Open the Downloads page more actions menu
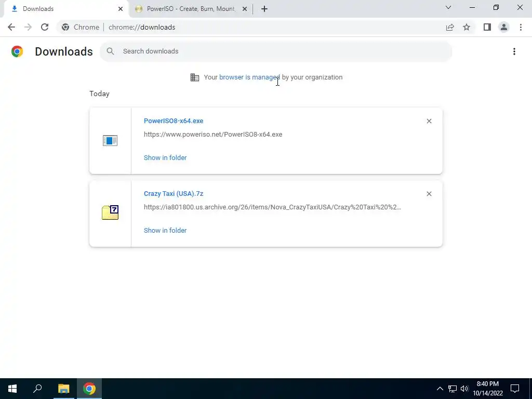Viewport: 532px width, 399px height. coord(514,51)
